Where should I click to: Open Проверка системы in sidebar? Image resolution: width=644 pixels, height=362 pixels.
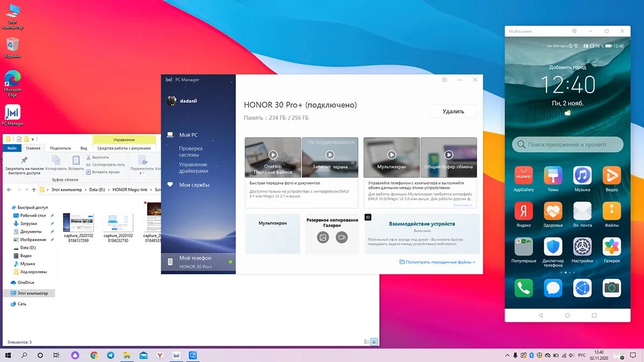pos(191,152)
